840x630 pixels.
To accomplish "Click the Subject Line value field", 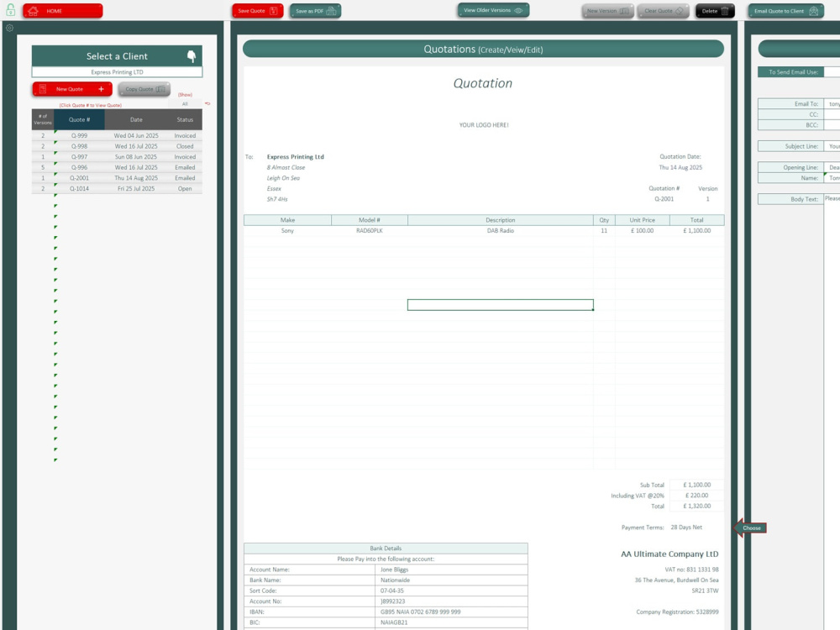I will click(x=832, y=146).
